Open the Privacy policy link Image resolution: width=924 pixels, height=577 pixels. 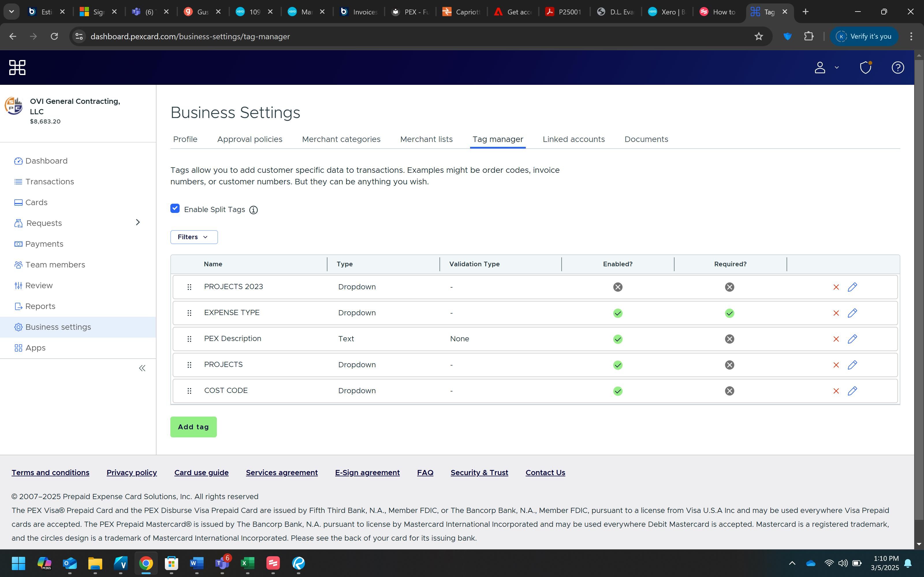coord(132,473)
